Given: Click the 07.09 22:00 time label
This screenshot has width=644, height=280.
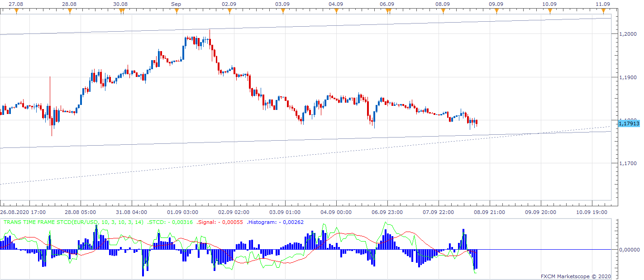Looking at the screenshot, I should point(439,212).
